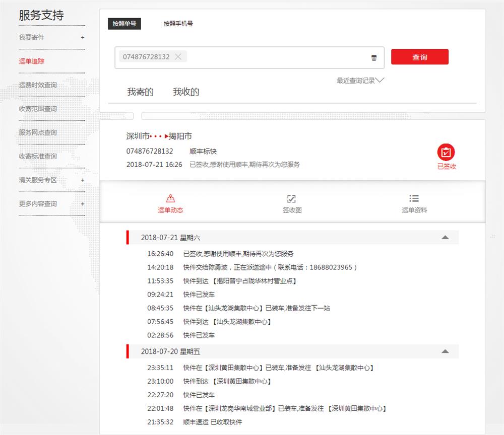Open 我要寄件 in sidebar
This screenshot has width=504, height=435.
click(31, 38)
